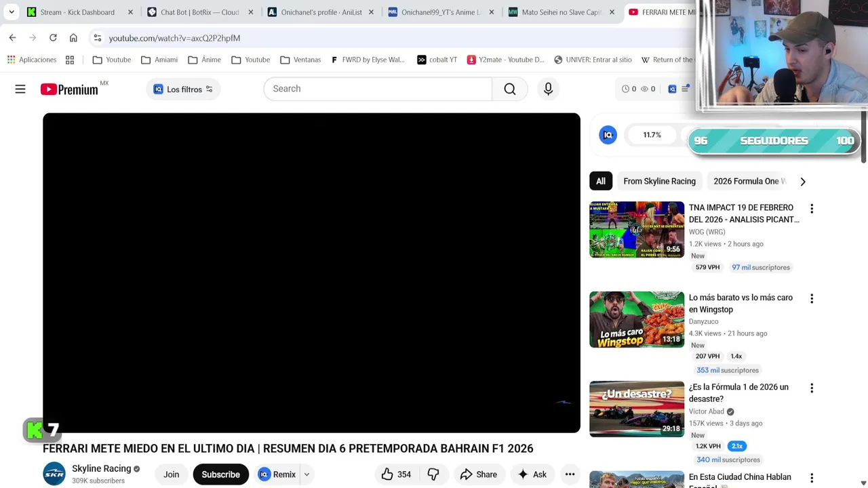Start voice search with microphone icon
868x488 pixels.
coord(548,89)
